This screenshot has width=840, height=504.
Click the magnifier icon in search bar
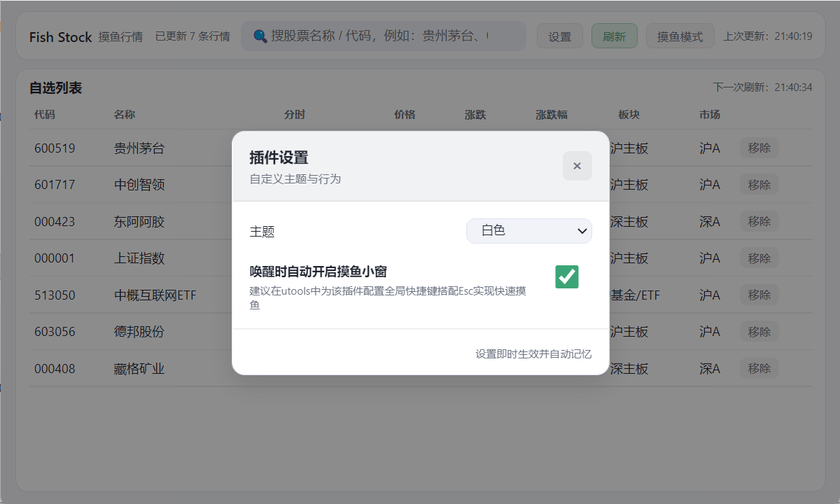[260, 36]
